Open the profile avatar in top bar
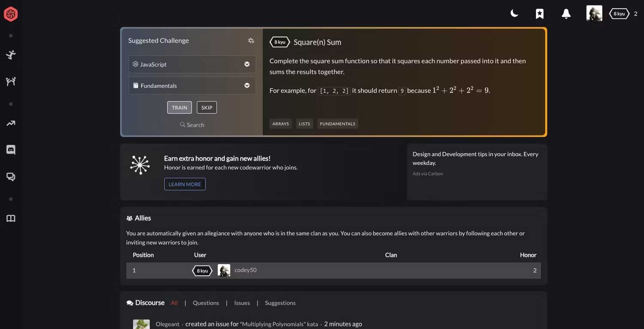The image size is (644, 329). (594, 13)
